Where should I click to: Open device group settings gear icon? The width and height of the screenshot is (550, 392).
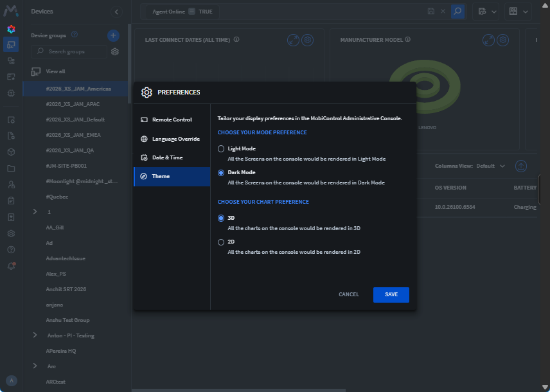(115, 51)
